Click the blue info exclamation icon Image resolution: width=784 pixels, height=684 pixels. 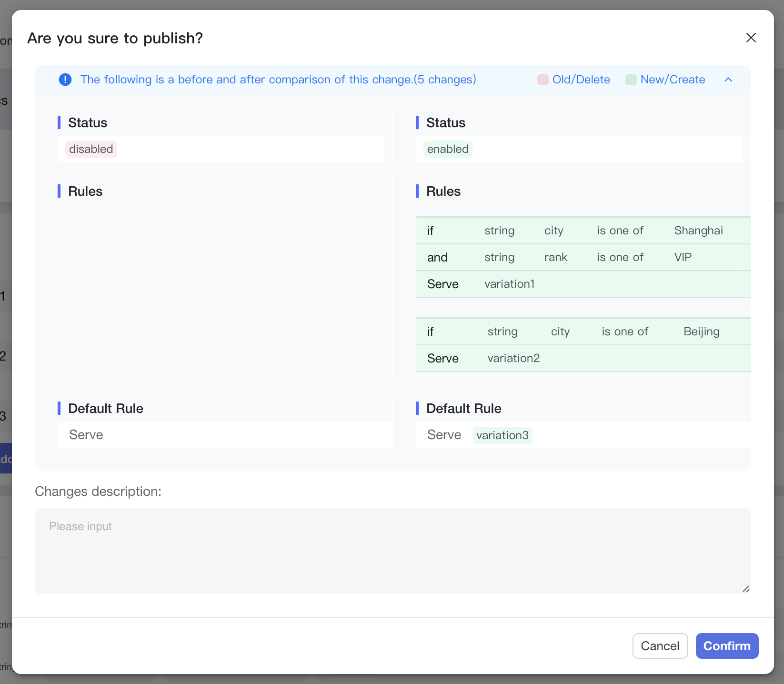[x=65, y=80]
